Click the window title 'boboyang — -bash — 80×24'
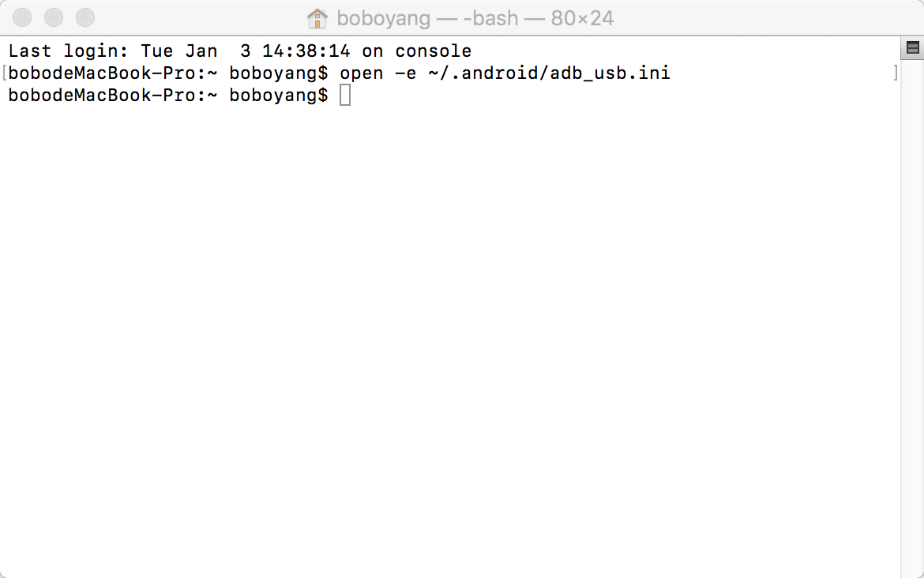This screenshot has height=578, width=924. click(x=475, y=18)
